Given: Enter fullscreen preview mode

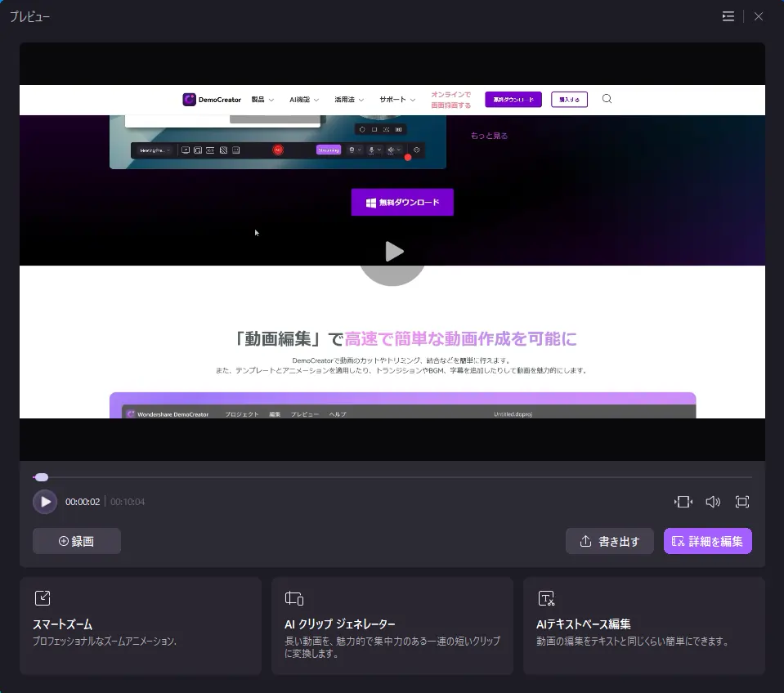Looking at the screenshot, I should pos(742,502).
